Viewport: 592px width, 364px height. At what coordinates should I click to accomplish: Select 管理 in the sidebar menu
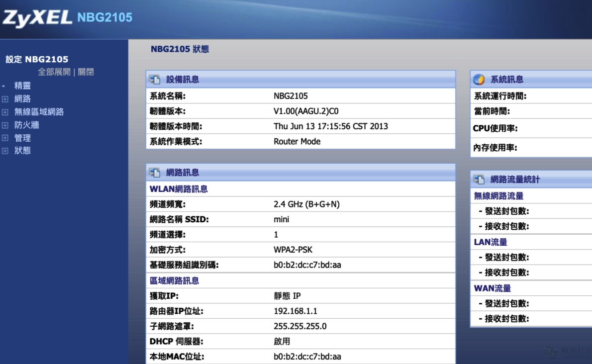click(22, 138)
